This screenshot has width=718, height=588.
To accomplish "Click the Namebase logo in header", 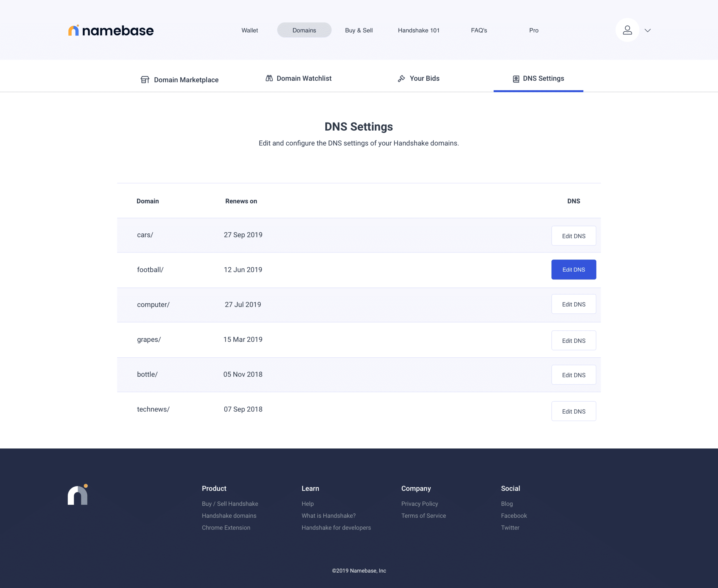I will pyautogui.click(x=111, y=31).
